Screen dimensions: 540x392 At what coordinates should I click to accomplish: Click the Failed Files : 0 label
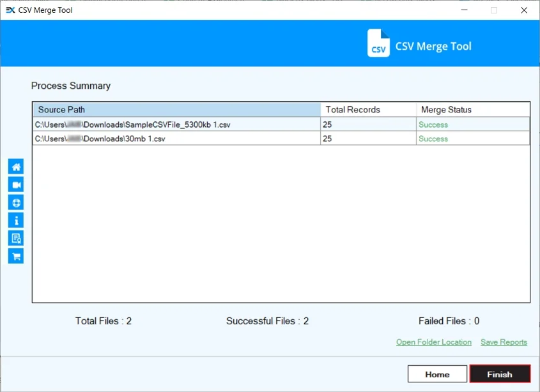click(x=447, y=321)
